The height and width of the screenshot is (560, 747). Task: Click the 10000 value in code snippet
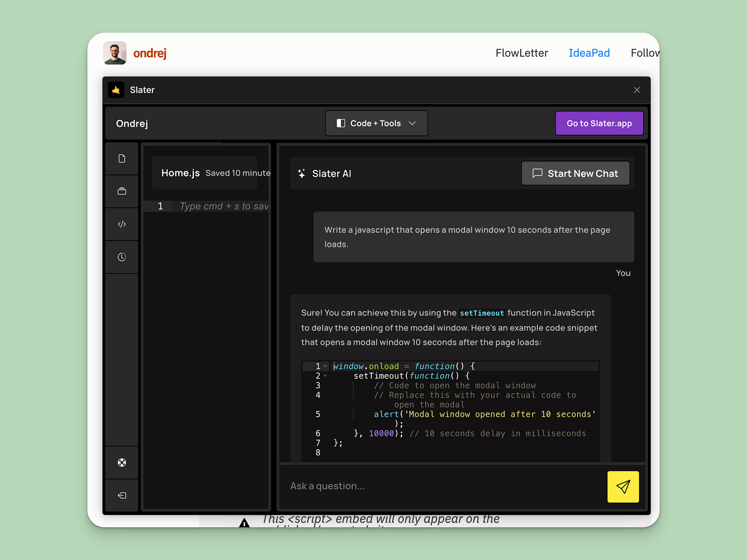381,433
